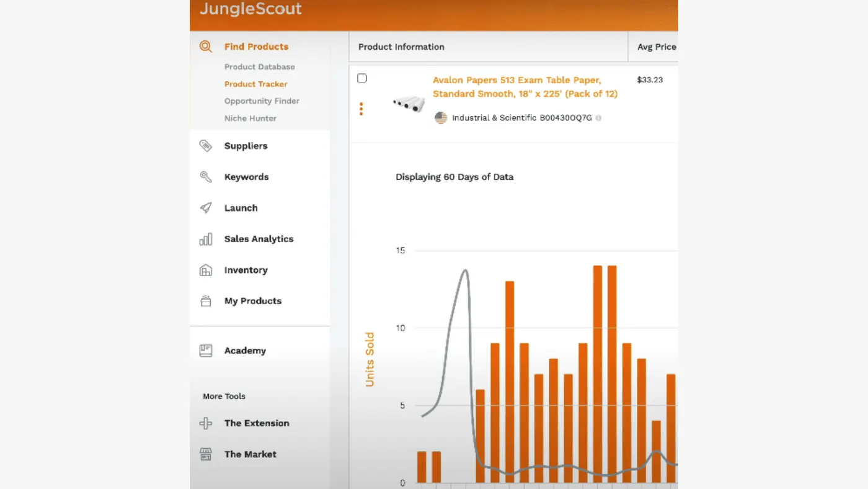
Task: Open Academy link
Action: click(245, 351)
